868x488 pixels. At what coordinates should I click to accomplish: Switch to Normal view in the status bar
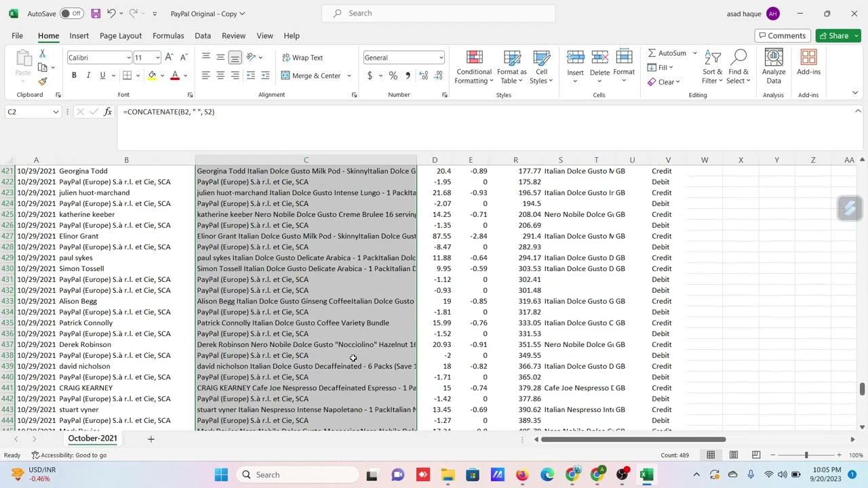pos(711,455)
